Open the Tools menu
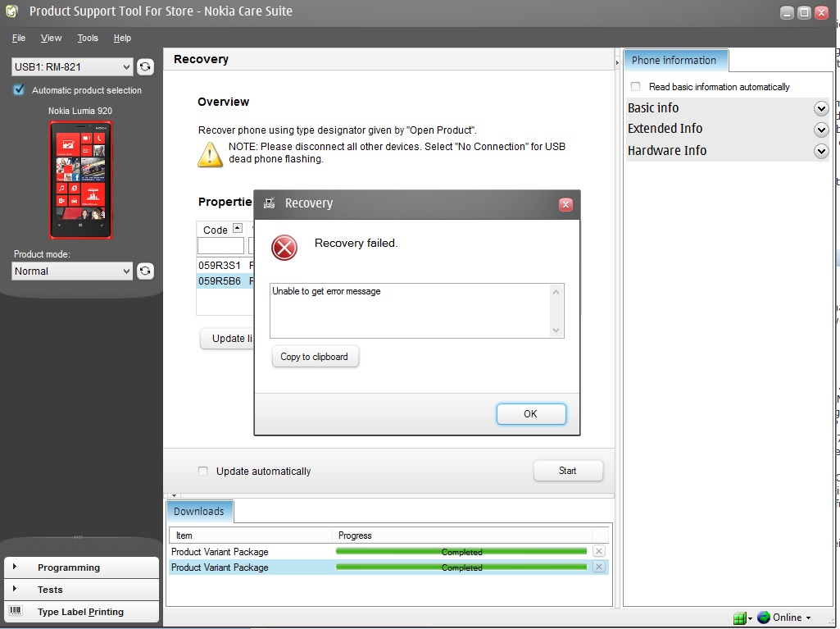The height and width of the screenshot is (629, 840). point(88,38)
